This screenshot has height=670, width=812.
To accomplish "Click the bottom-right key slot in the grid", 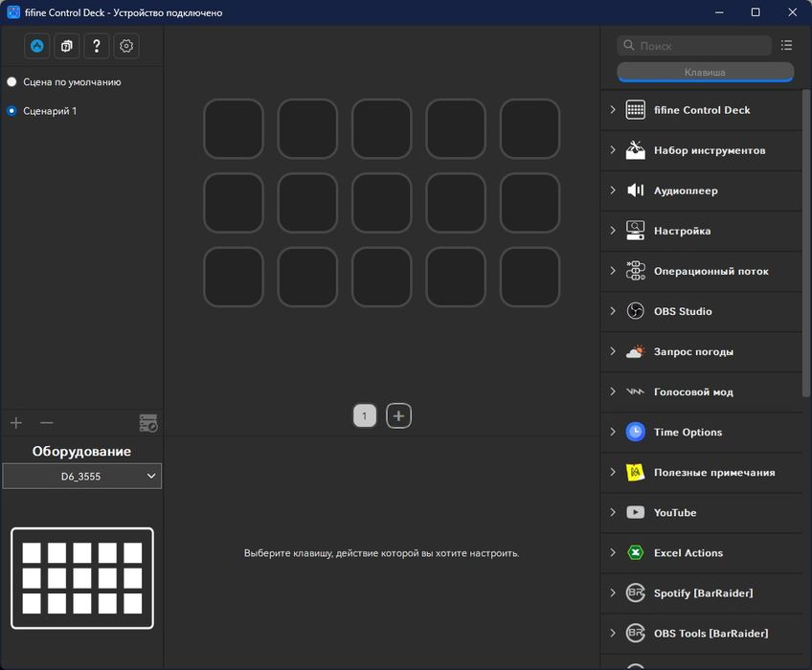I will coord(530,277).
